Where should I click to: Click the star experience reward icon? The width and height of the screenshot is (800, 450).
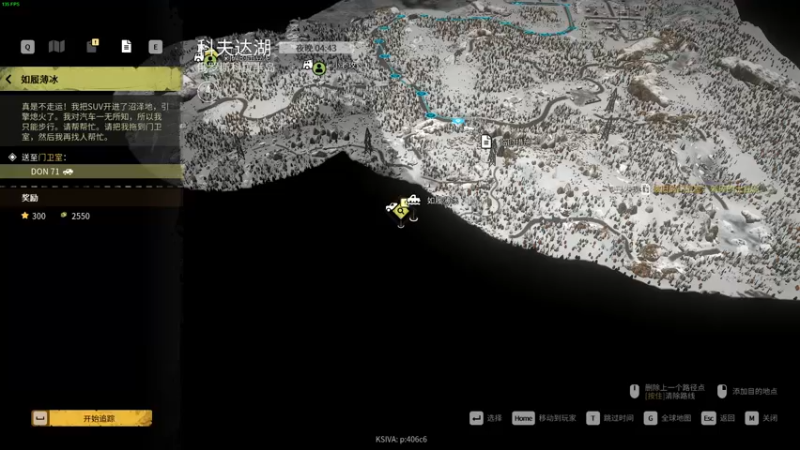pyautogui.click(x=24, y=215)
